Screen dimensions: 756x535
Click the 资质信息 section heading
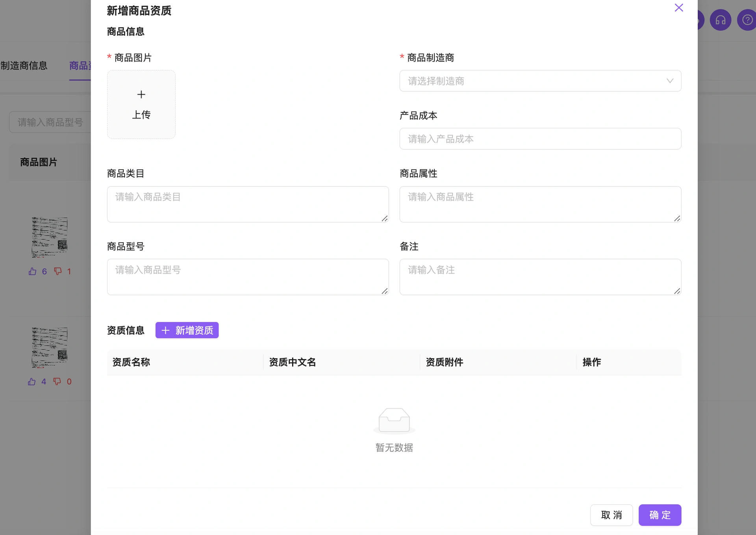pos(126,330)
